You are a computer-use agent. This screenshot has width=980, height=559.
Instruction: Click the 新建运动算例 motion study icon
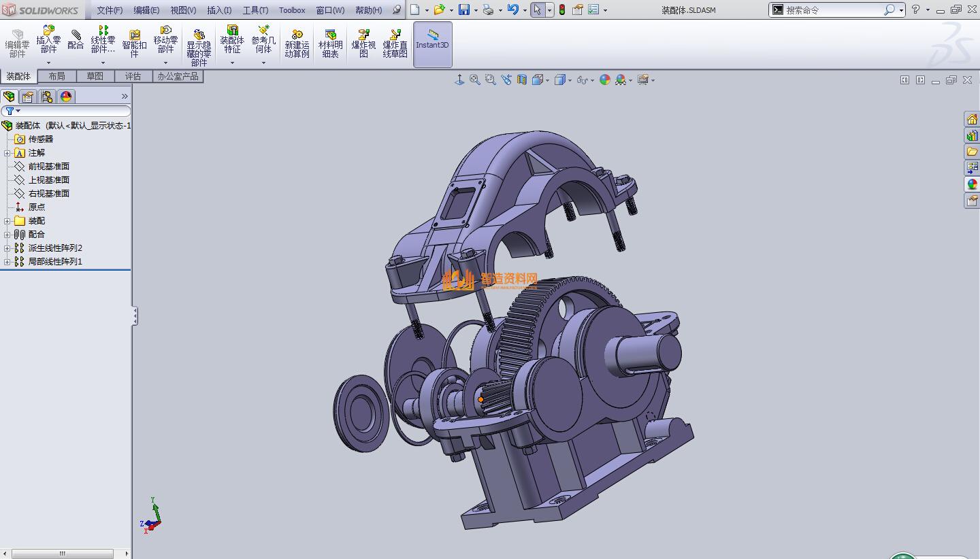click(297, 43)
